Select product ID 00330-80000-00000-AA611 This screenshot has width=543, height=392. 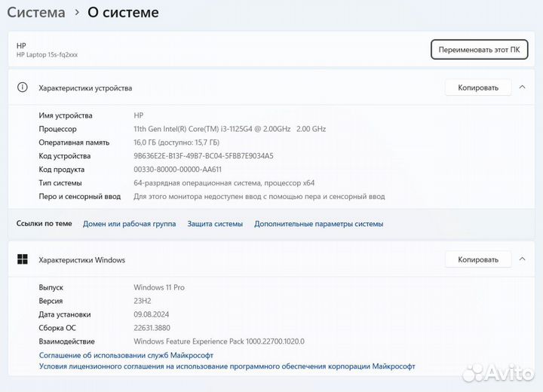click(177, 170)
